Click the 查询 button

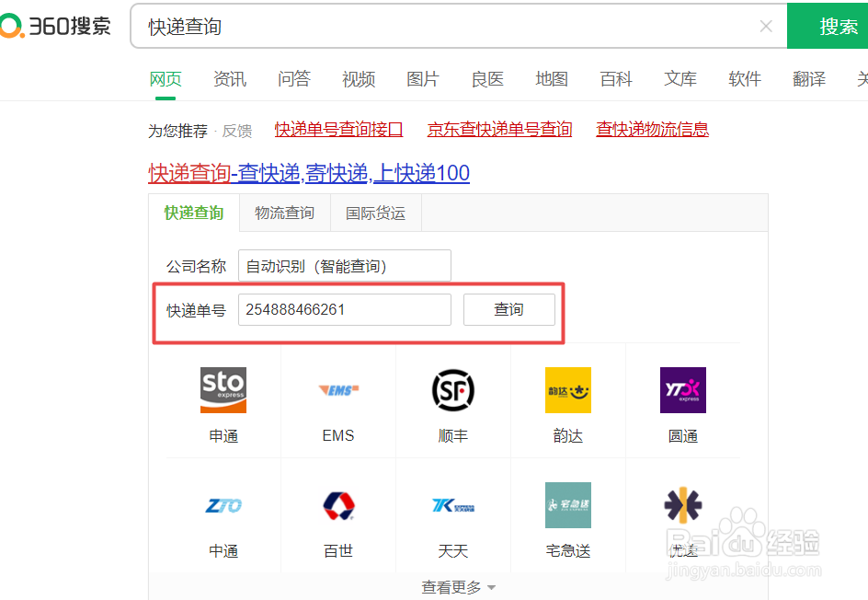click(x=508, y=310)
